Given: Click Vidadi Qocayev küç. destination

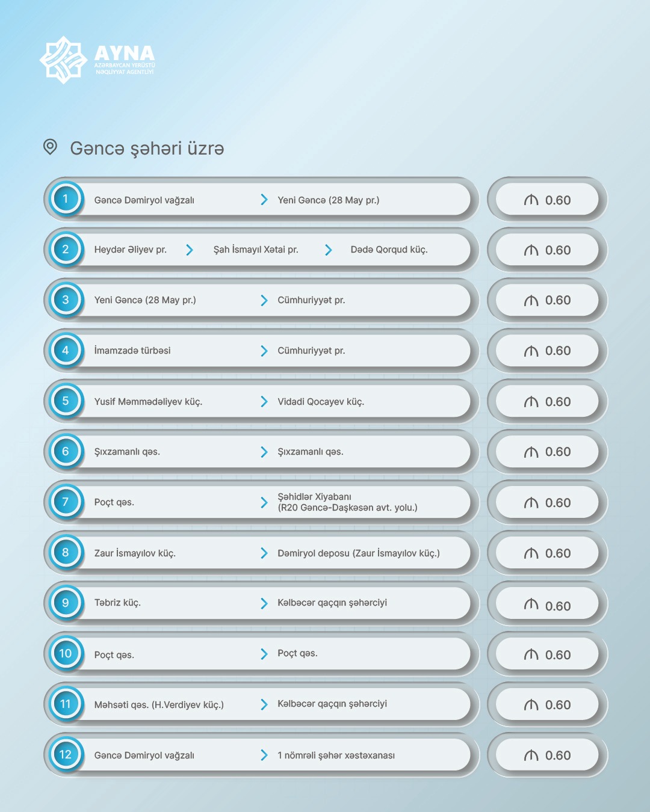Looking at the screenshot, I should [x=320, y=402].
